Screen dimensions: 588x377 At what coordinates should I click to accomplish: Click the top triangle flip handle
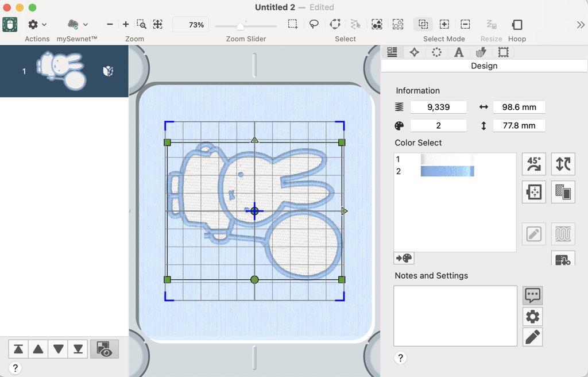pyautogui.click(x=254, y=140)
